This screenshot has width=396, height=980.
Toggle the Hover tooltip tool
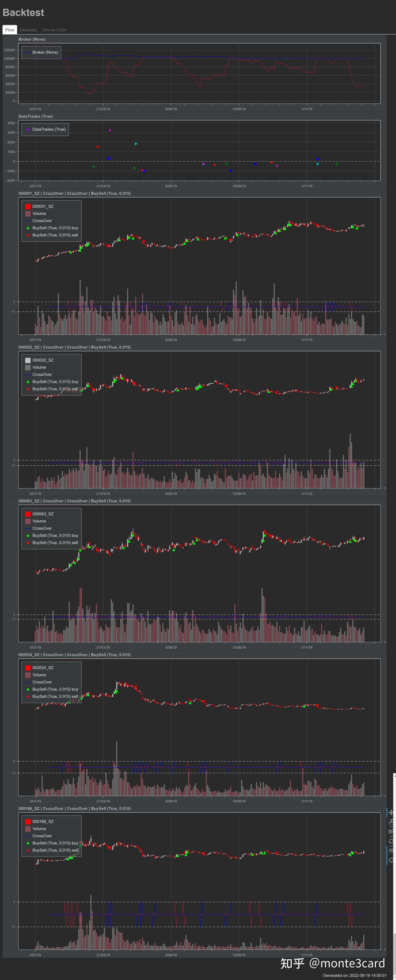click(391, 851)
